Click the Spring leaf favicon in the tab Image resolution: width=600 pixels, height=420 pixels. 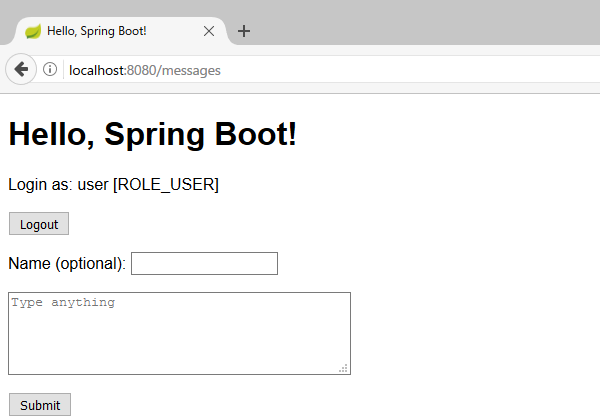tap(33, 31)
